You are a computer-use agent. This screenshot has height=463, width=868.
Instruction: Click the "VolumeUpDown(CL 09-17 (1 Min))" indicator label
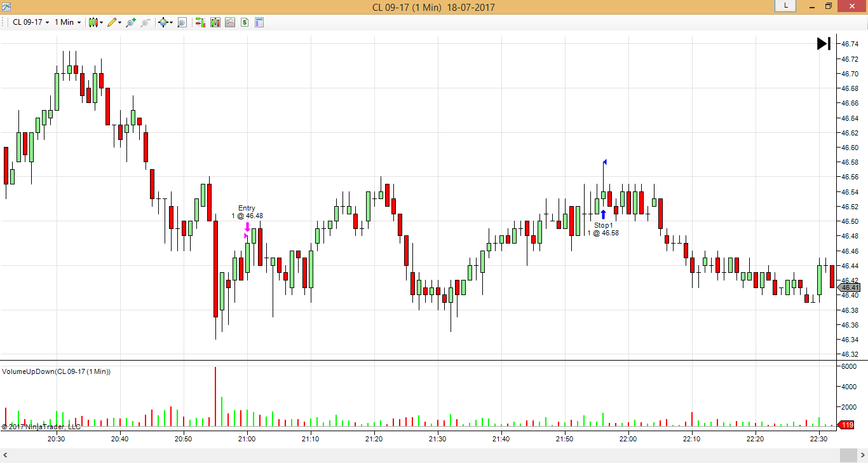pos(57,371)
